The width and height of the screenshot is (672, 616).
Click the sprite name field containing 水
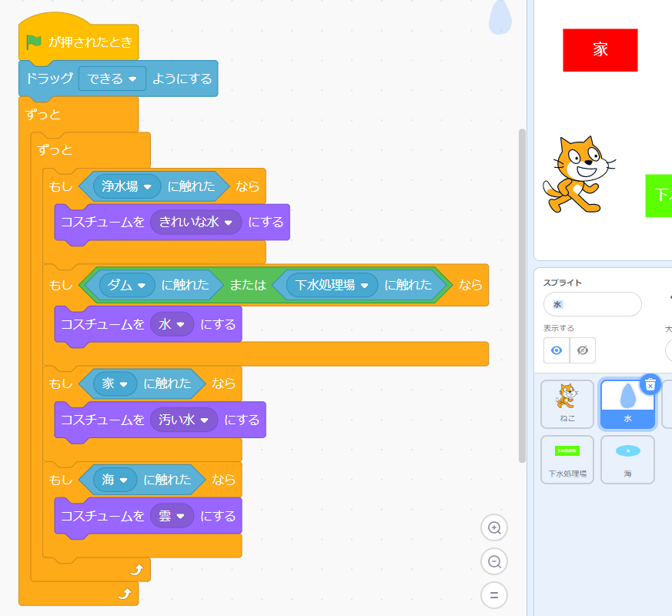592,304
